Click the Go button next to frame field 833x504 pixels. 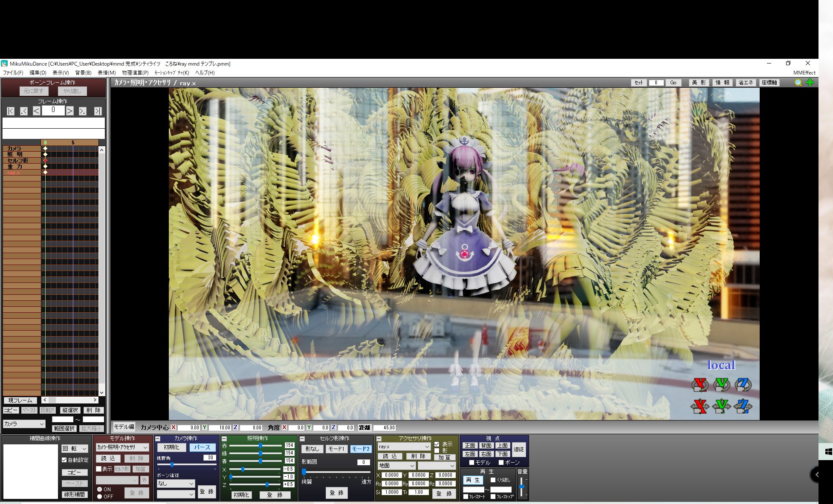[674, 83]
